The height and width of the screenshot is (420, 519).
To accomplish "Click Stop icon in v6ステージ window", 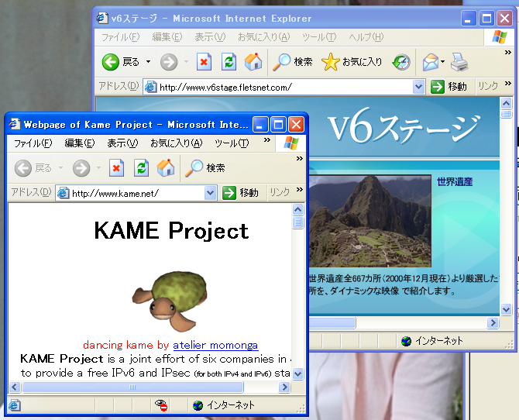I will [x=204, y=62].
